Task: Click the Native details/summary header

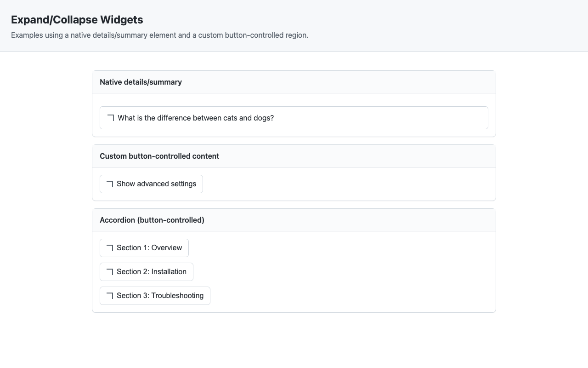Action: coord(141,82)
